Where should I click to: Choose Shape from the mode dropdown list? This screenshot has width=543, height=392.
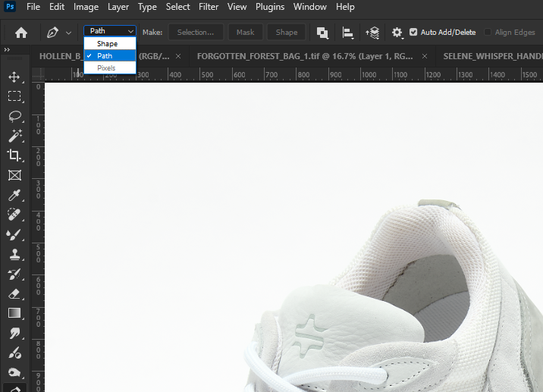click(x=108, y=44)
